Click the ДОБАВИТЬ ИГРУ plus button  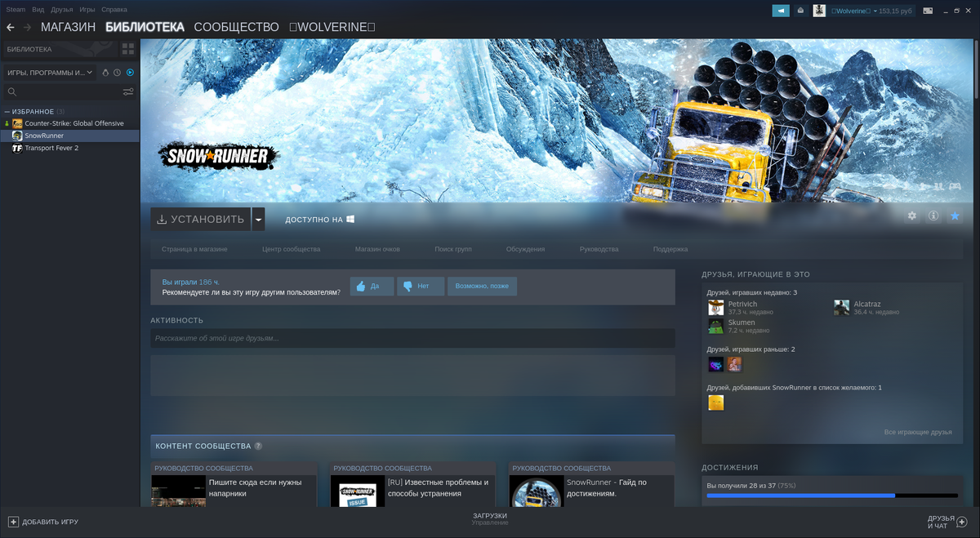pos(43,522)
